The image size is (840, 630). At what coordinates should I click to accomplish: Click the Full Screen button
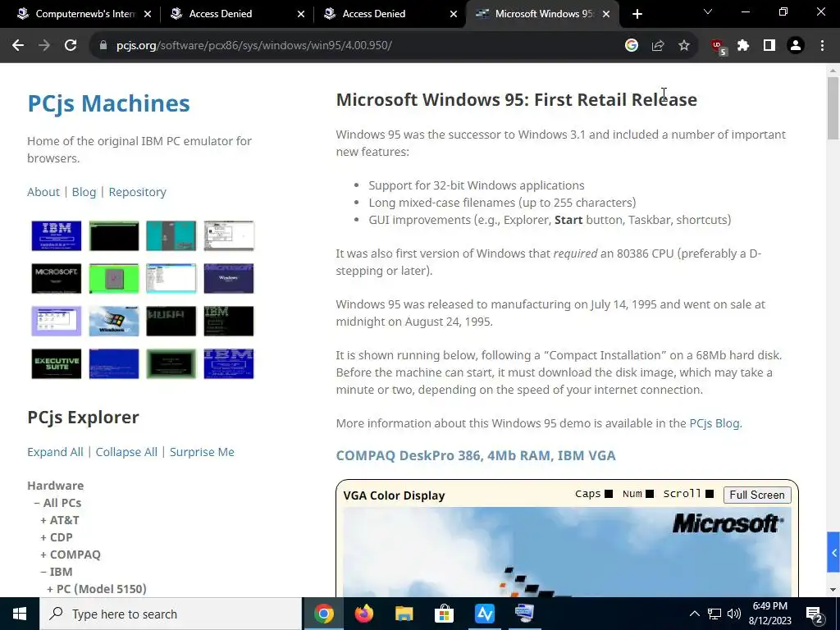click(756, 495)
